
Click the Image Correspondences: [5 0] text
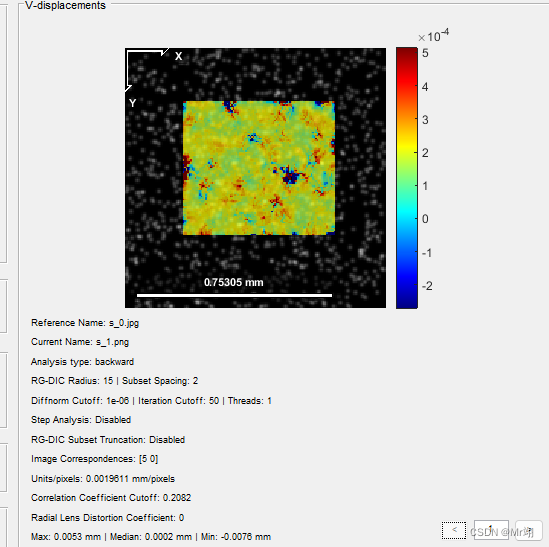(x=95, y=459)
